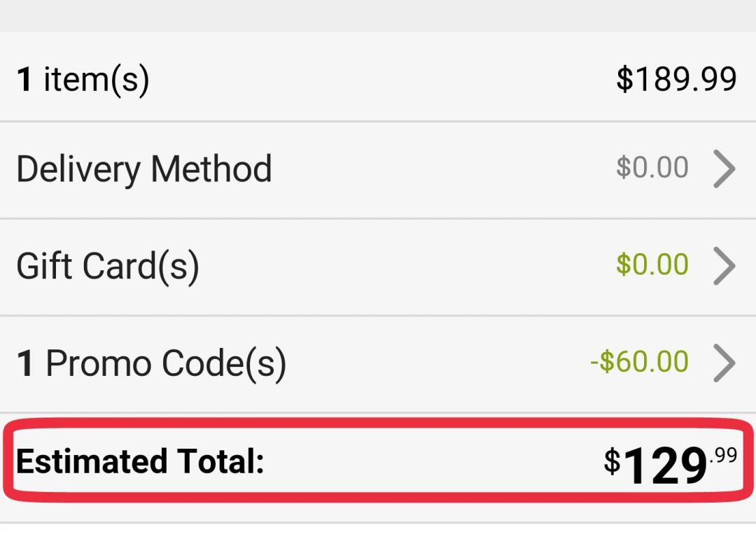Viewport: 756px width, 539px height.
Task: Select the item(s) count label
Action: pos(96,79)
